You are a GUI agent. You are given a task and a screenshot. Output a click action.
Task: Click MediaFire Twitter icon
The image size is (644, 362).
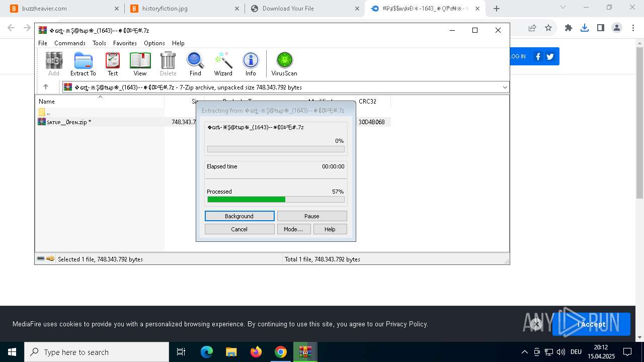click(x=550, y=56)
